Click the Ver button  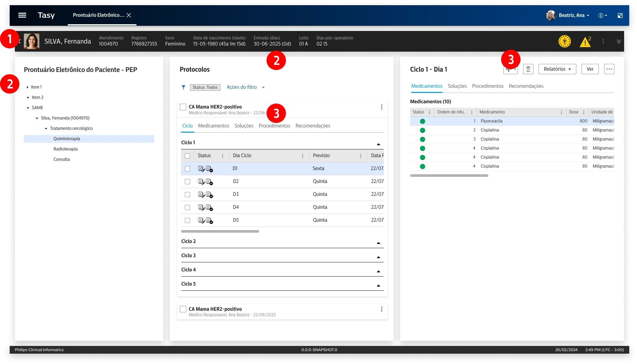(590, 69)
